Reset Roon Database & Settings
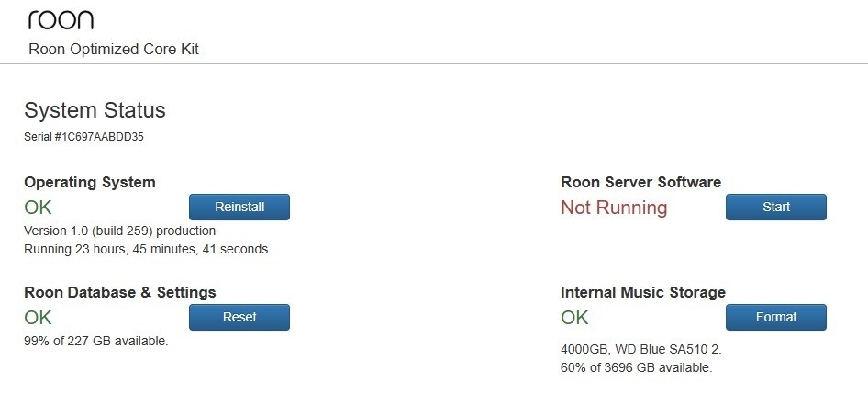 point(239,318)
